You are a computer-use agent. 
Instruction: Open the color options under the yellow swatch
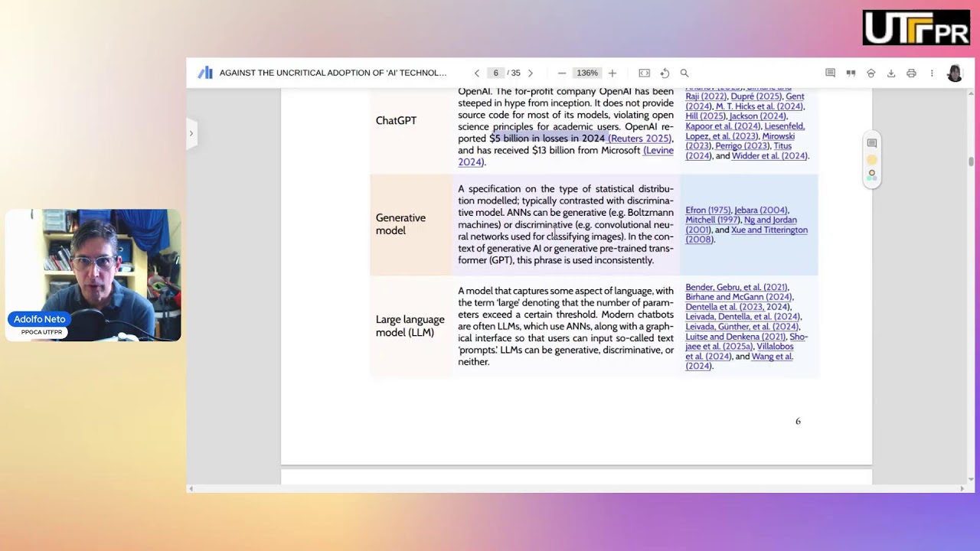click(871, 175)
